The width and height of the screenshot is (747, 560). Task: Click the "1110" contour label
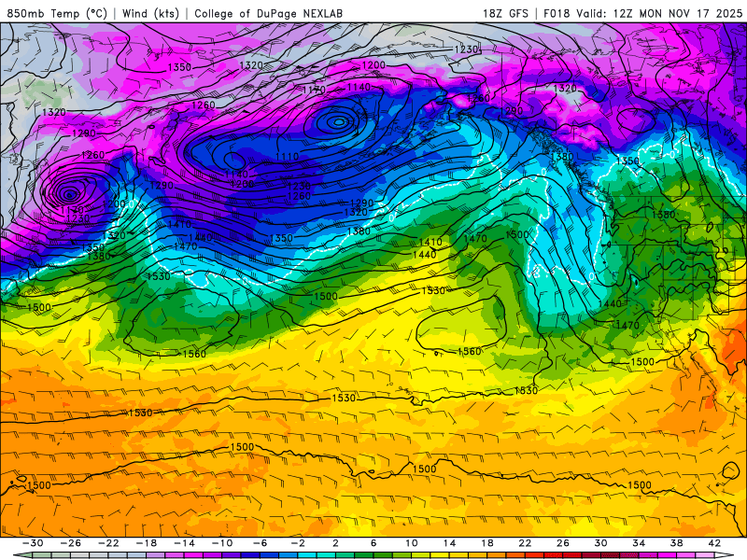tap(287, 156)
